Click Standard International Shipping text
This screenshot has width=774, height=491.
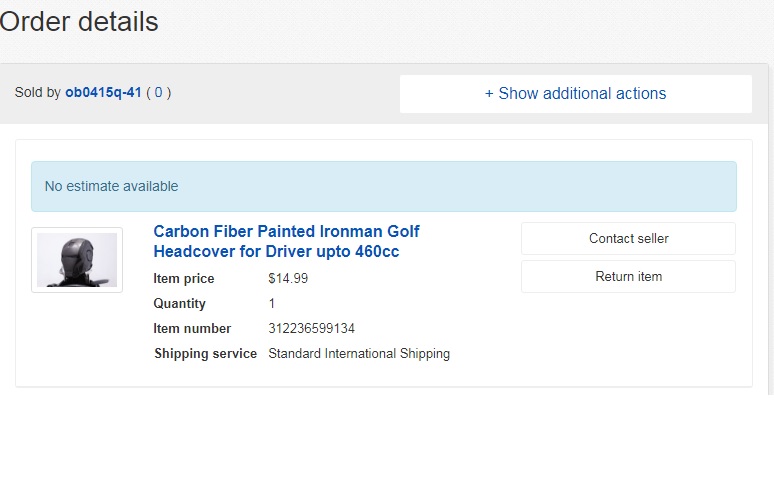359,354
